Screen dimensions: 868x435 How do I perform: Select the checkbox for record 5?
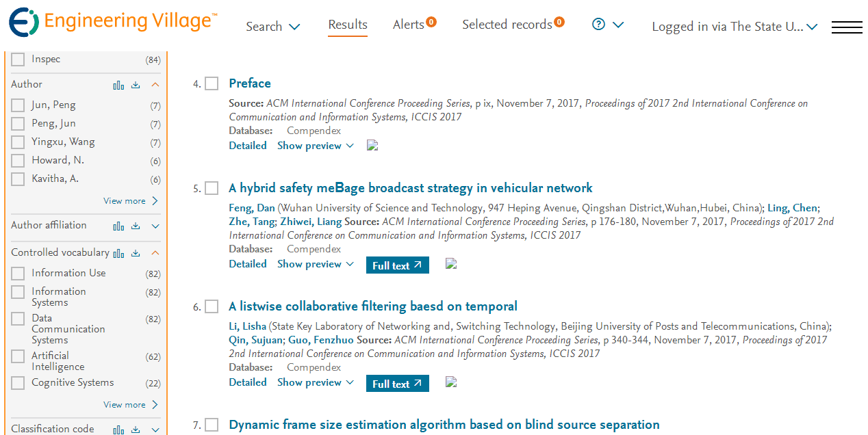click(212, 188)
